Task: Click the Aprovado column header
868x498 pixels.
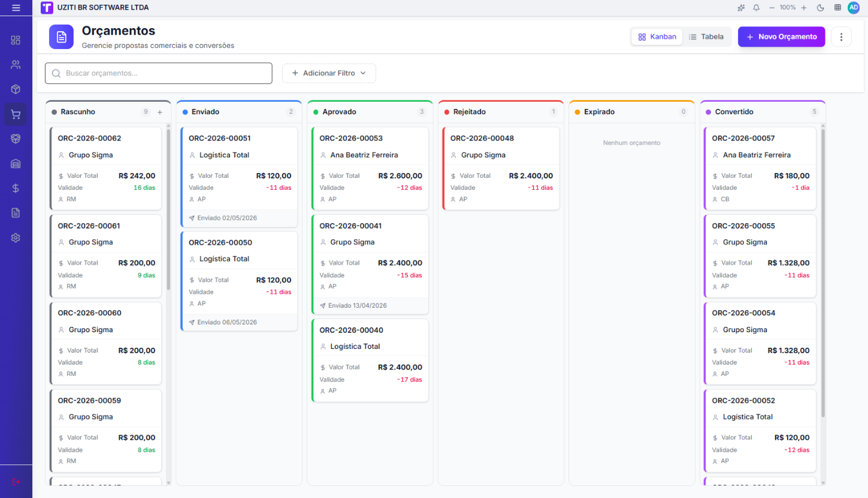Action: click(x=370, y=112)
